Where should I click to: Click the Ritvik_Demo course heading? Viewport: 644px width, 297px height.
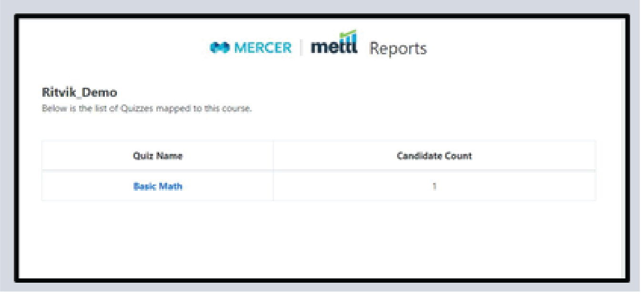[x=79, y=92]
